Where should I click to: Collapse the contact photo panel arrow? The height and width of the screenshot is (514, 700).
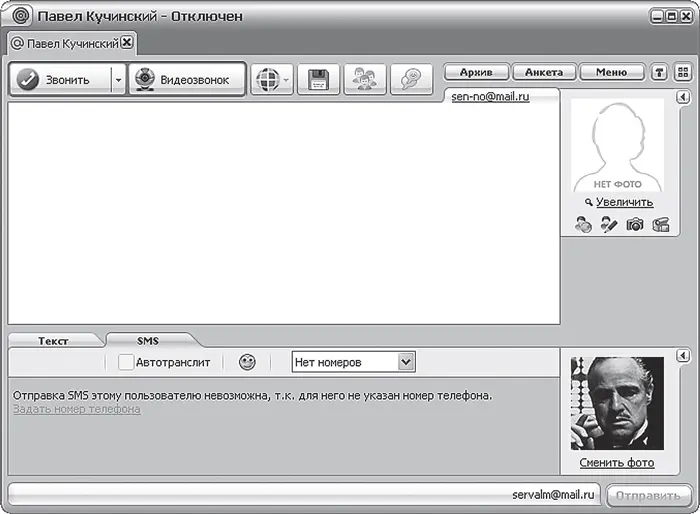(682, 97)
